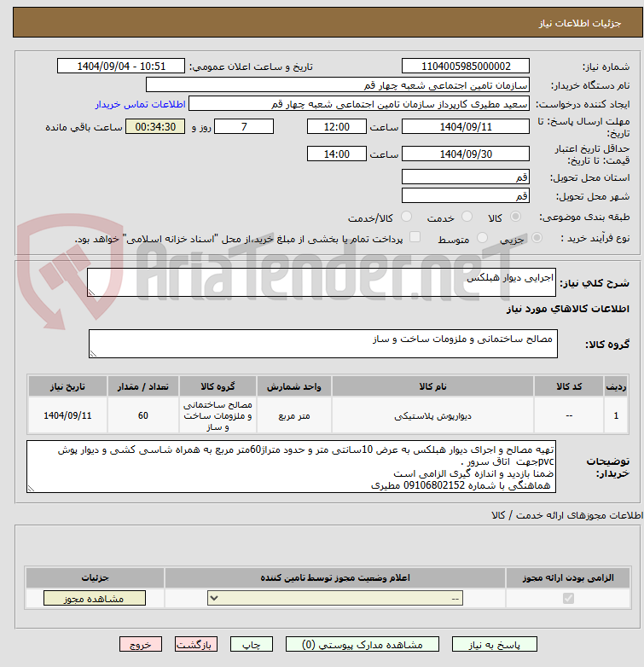
Task: Click the remaining days field showing 7
Action: [244, 127]
